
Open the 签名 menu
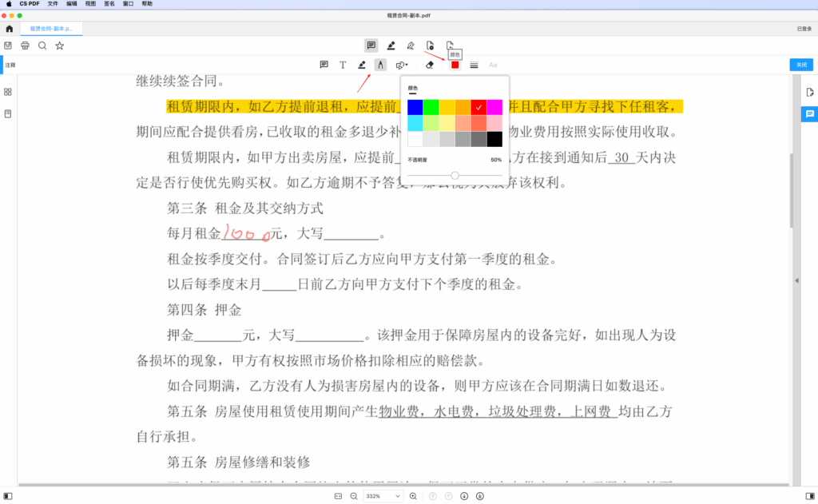click(109, 4)
